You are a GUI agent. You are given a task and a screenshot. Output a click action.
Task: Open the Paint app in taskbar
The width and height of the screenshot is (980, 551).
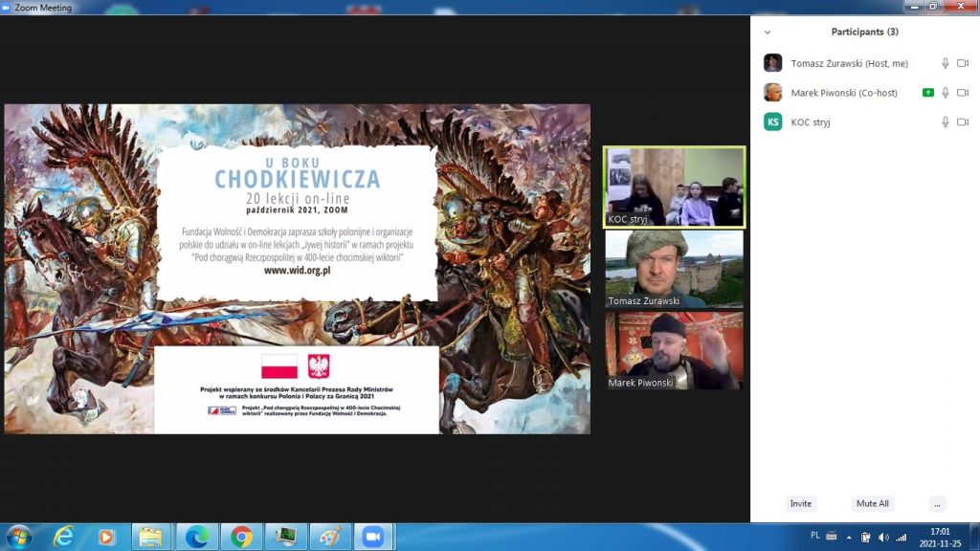point(328,537)
